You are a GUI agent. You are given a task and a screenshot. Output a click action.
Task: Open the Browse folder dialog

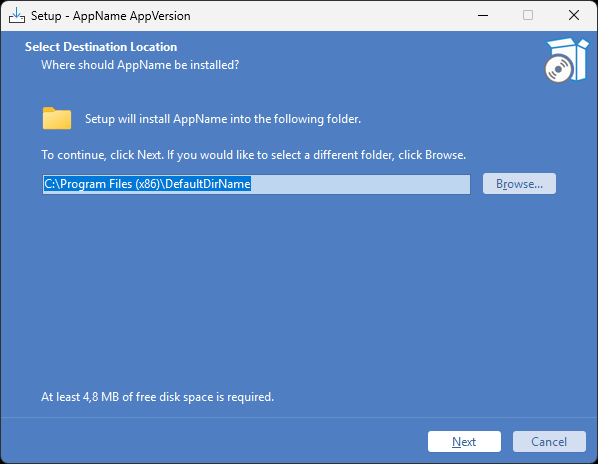(x=519, y=184)
